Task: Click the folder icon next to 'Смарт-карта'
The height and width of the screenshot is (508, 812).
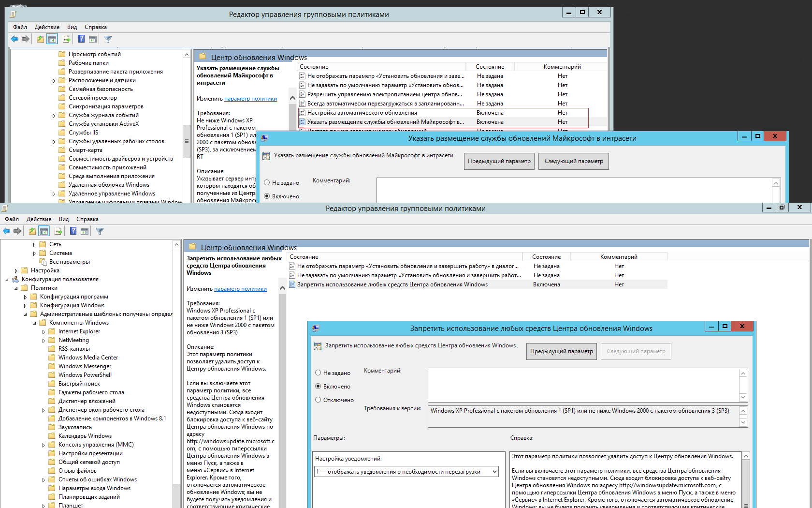Action: pyautogui.click(x=62, y=150)
